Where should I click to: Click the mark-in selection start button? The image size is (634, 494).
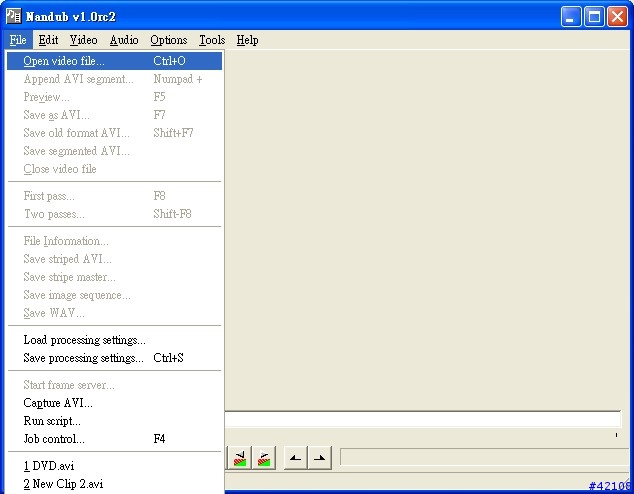(296, 458)
